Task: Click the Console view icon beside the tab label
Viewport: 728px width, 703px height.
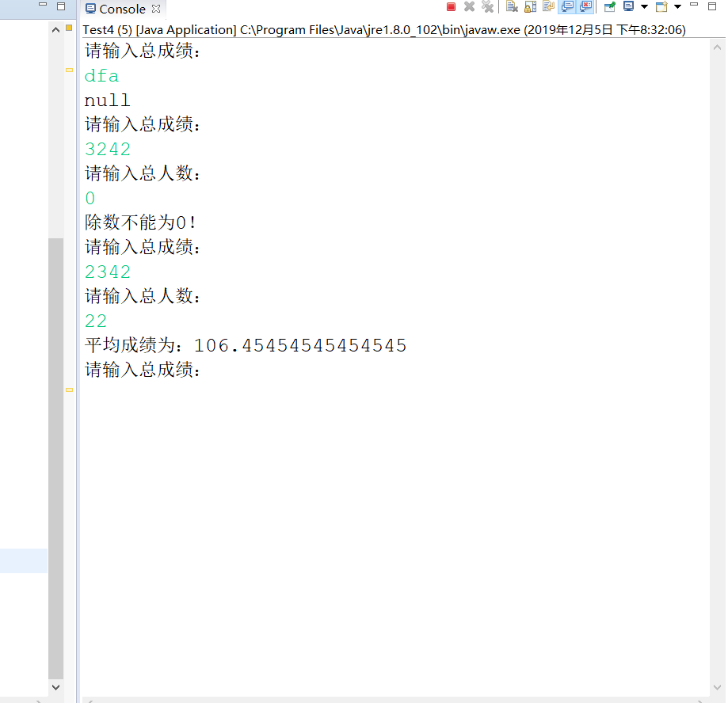Action: (90, 9)
